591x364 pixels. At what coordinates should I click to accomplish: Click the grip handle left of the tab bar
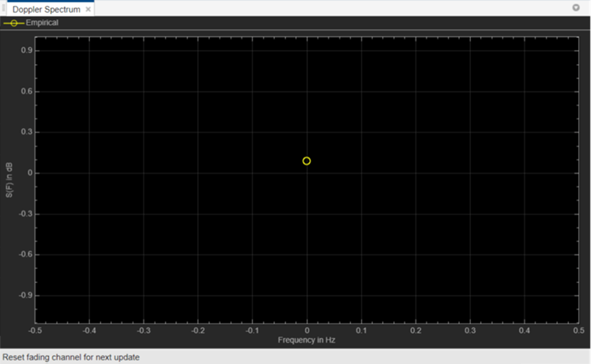[x=3, y=7]
